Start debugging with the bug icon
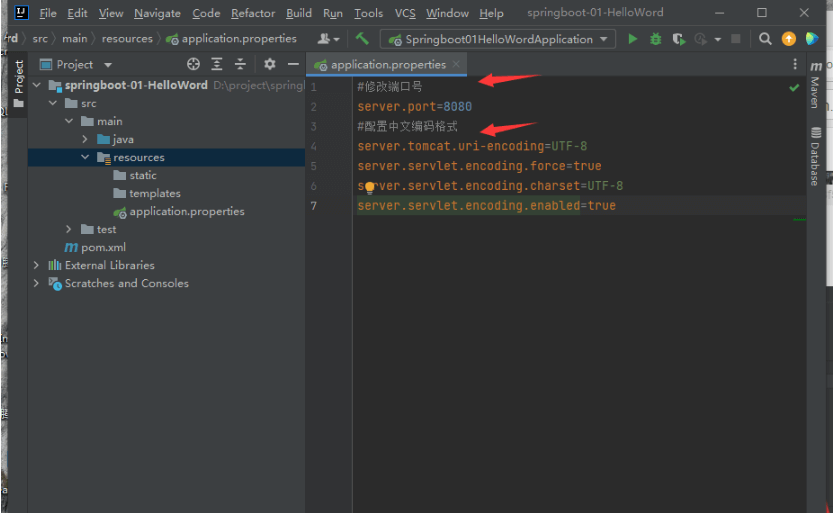This screenshot has height=513, width=833. (x=656, y=39)
